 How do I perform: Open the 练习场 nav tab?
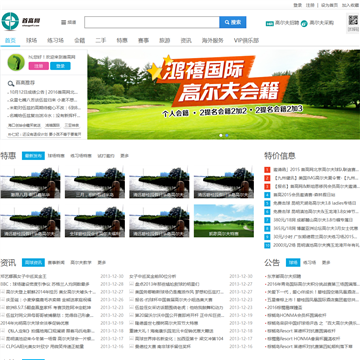55,41
